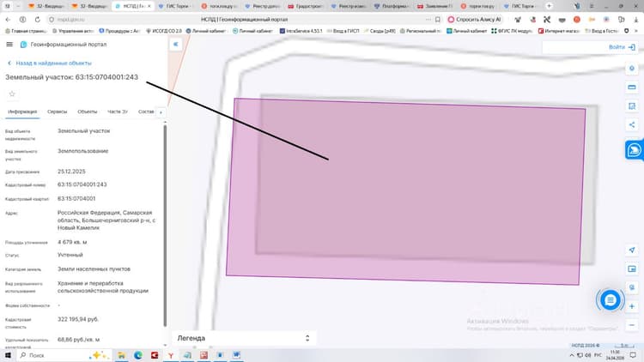This screenshot has width=644, height=362.
Task: Open the Состав tab
Action: tap(146, 112)
